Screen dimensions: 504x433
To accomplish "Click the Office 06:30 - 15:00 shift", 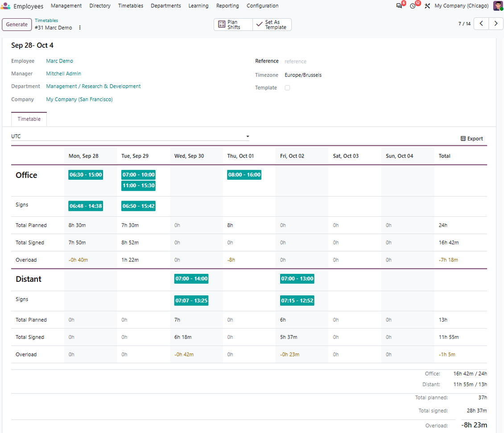I will point(86,175).
